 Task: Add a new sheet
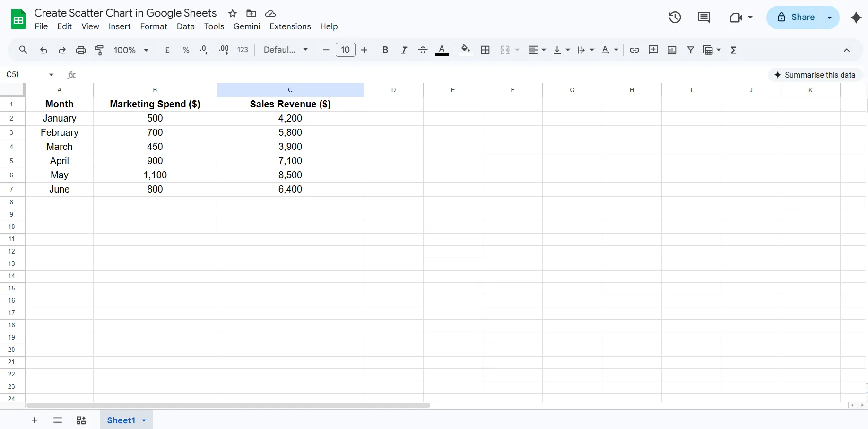(x=35, y=420)
